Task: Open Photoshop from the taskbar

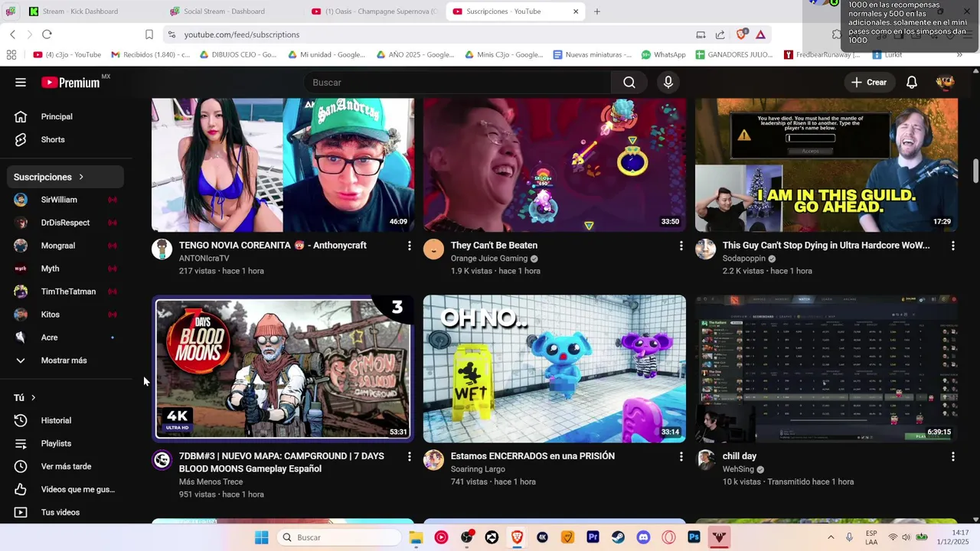Action: tap(694, 537)
